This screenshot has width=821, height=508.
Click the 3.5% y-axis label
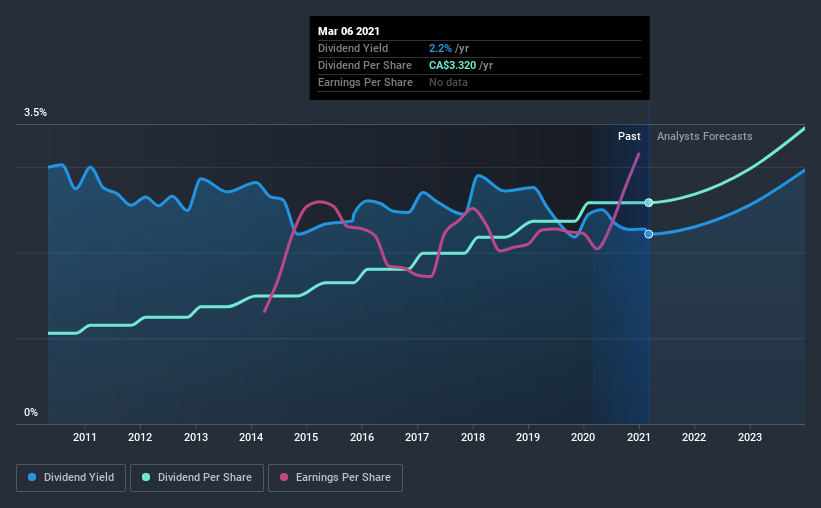pos(35,113)
